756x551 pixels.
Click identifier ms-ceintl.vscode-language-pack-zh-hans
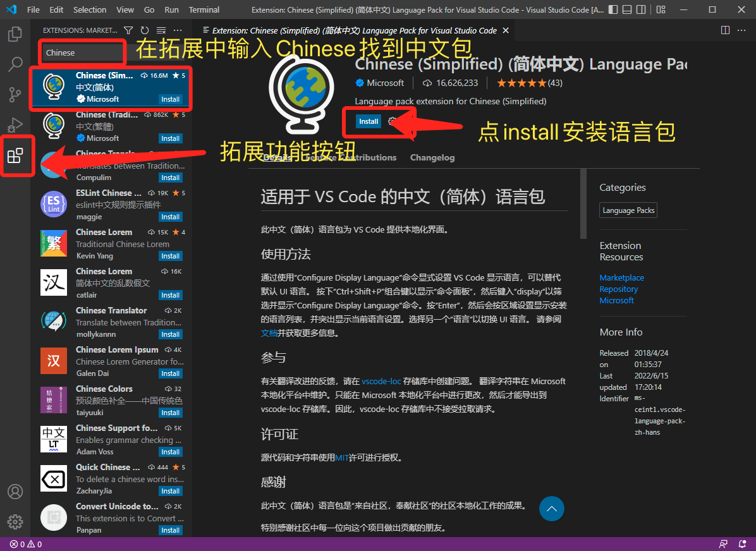pos(659,415)
